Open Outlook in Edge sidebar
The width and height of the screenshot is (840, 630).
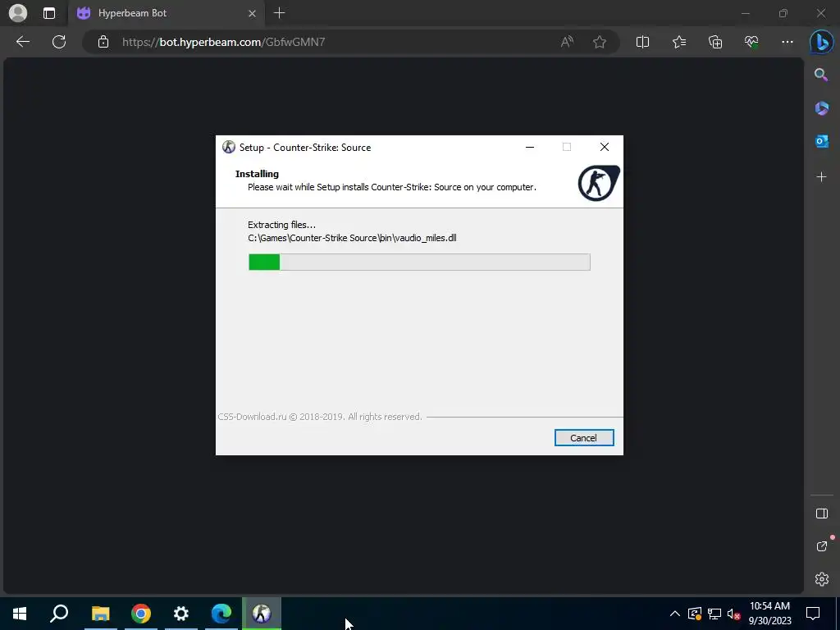[821, 141]
